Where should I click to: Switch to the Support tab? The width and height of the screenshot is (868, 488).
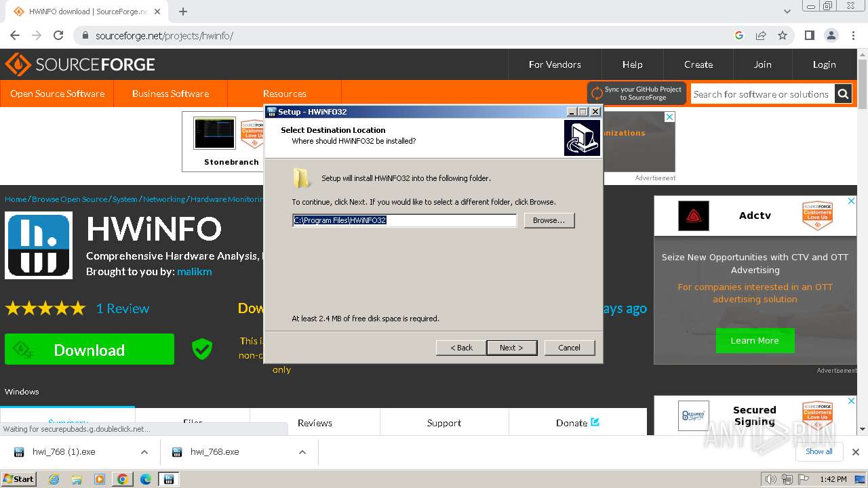(444, 423)
